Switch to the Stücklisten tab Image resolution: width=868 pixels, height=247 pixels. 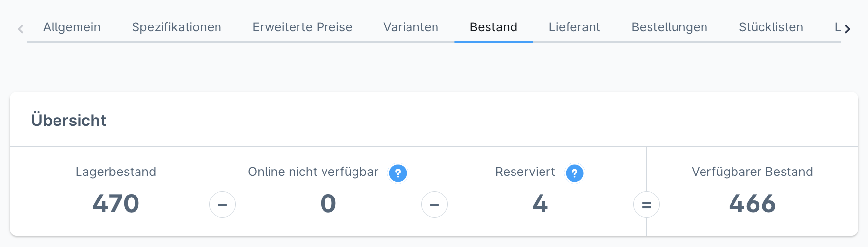pos(771,27)
